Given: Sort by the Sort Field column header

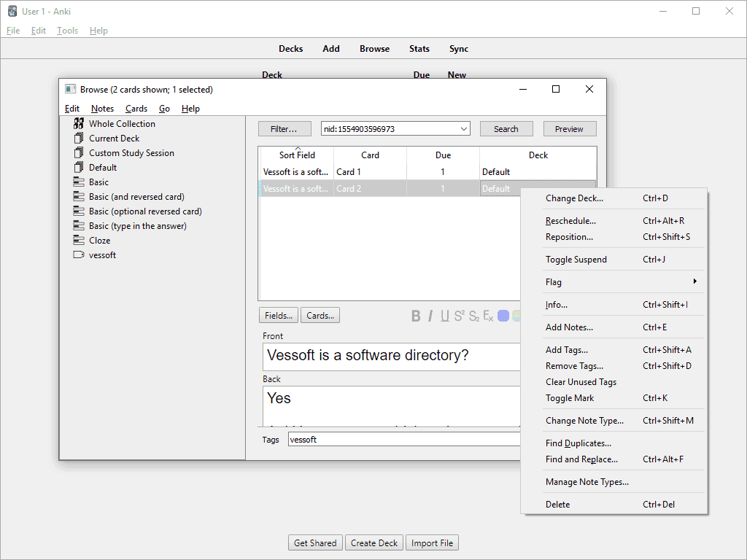Looking at the screenshot, I should (x=297, y=155).
